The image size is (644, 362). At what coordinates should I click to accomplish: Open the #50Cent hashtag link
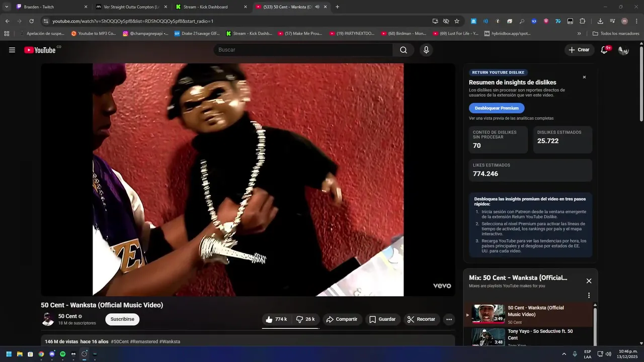click(x=120, y=341)
